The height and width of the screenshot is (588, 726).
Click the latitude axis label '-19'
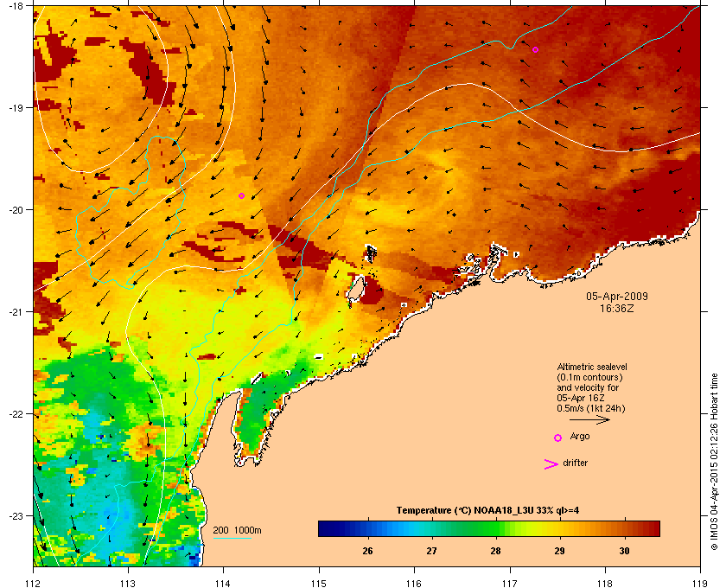pyautogui.click(x=16, y=107)
